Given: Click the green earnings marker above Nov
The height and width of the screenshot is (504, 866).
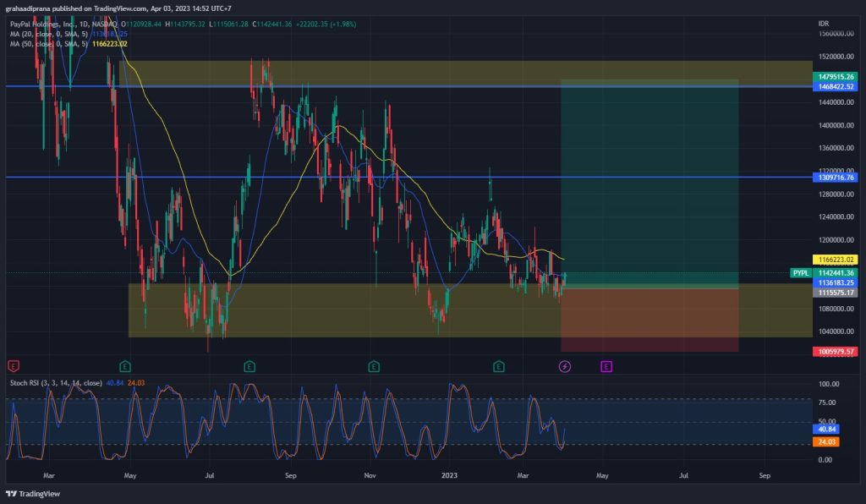Looking at the screenshot, I should 374,366.
